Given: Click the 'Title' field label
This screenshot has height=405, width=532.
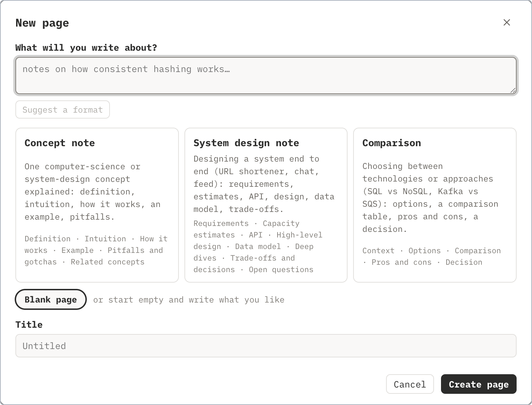Looking at the screenshot, I should [29, 325].
